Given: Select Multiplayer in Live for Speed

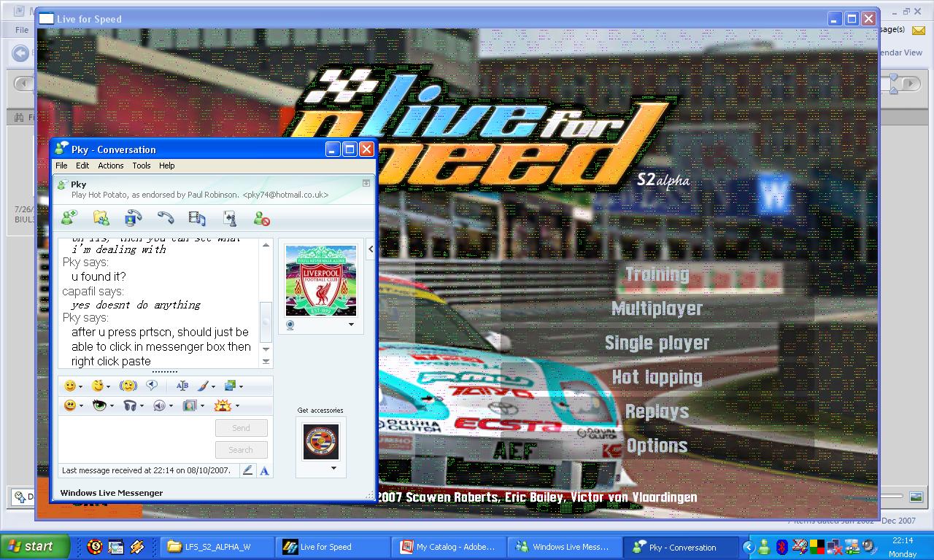Looking at the screenshot, I should point(657,309).
